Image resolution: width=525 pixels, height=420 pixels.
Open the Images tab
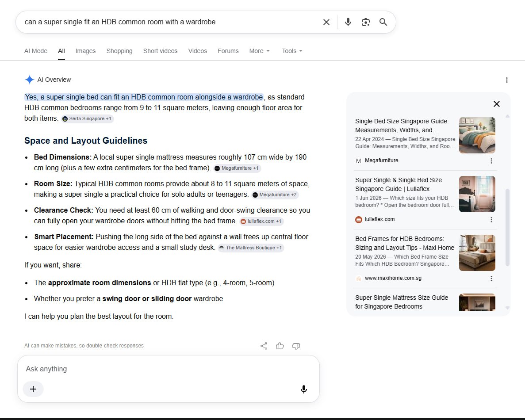[x=85, y=51]
